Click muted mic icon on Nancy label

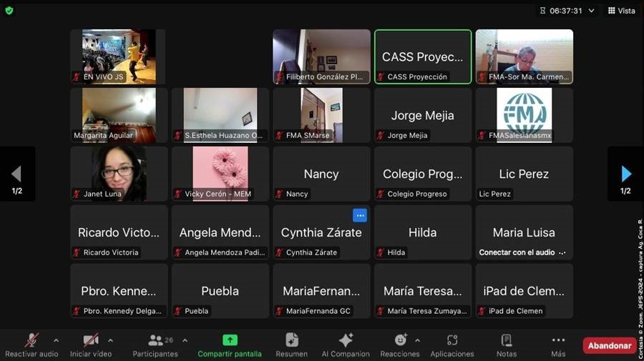279,194
